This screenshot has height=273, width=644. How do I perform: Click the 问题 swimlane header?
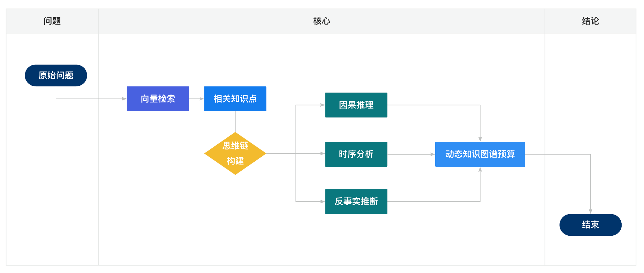tap(52, 21)
